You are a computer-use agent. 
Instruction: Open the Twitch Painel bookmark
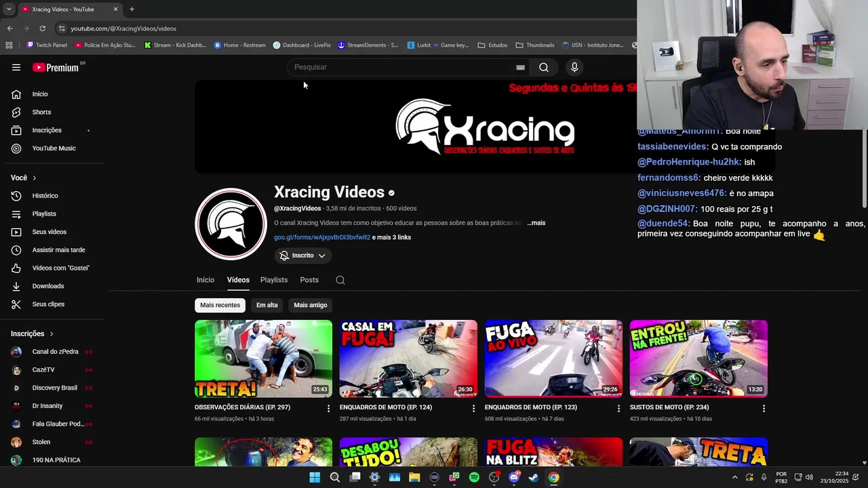47,45
